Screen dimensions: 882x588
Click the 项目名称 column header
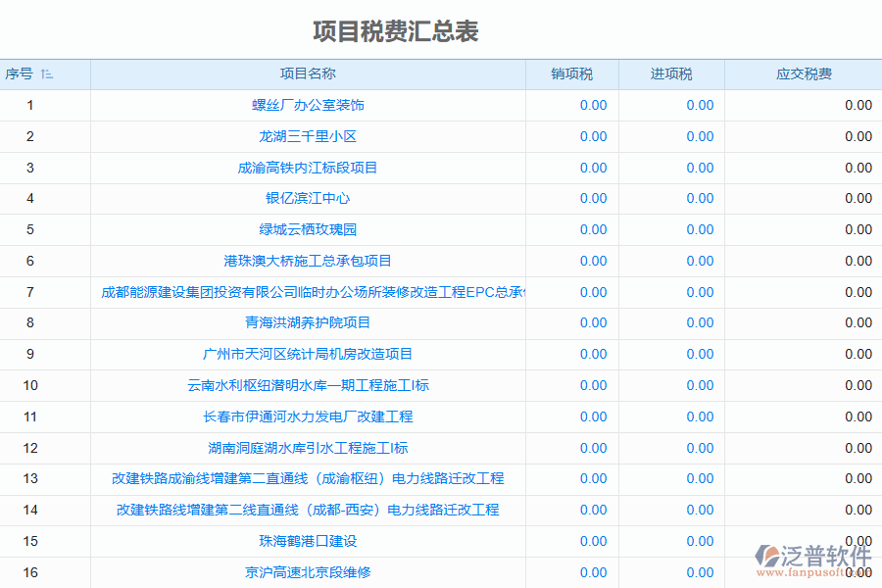(308, 73)
